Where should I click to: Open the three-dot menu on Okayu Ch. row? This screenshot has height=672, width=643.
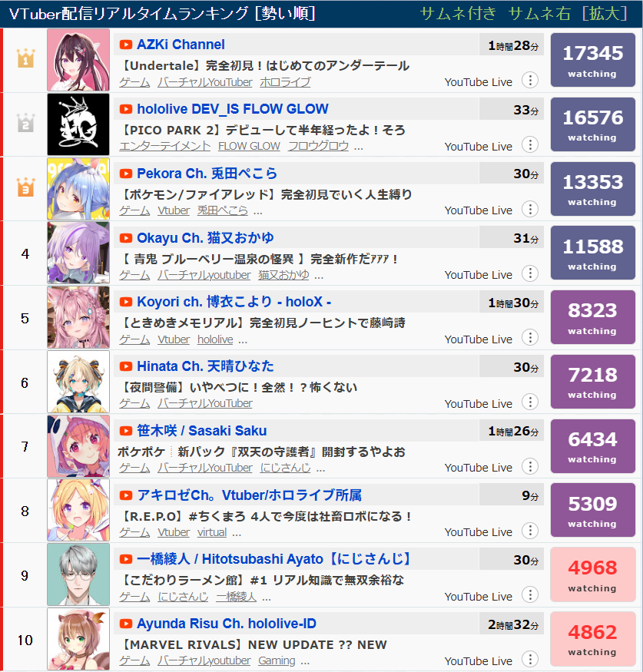tap(530, 273)
